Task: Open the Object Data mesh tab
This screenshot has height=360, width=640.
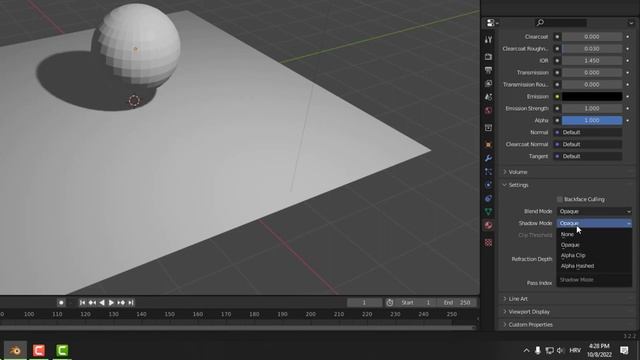Action: (489, 211)
